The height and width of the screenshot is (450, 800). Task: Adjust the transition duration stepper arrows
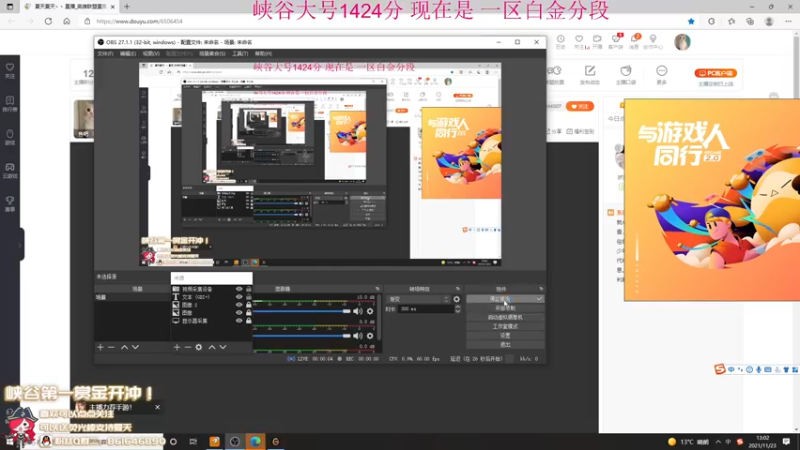[458, 309]
